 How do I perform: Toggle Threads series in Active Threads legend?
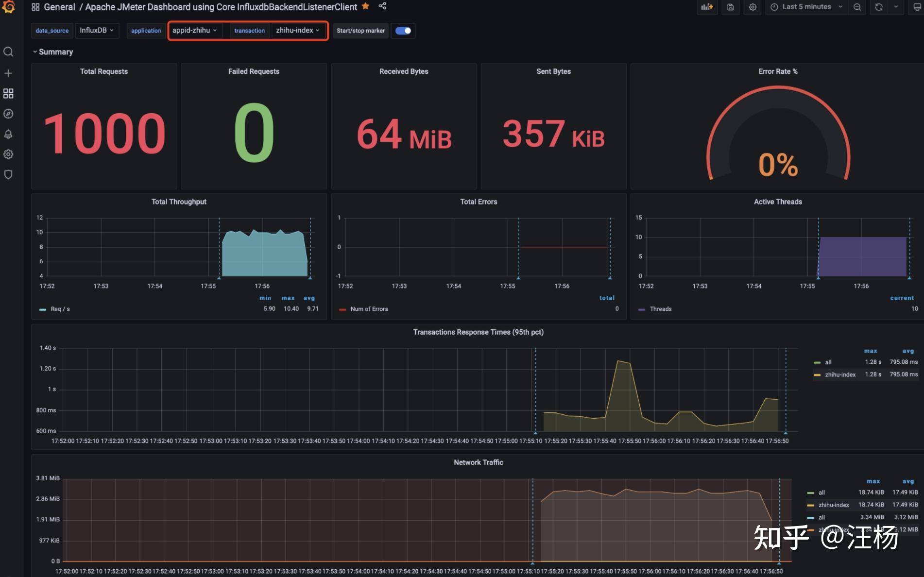point(660,309)
